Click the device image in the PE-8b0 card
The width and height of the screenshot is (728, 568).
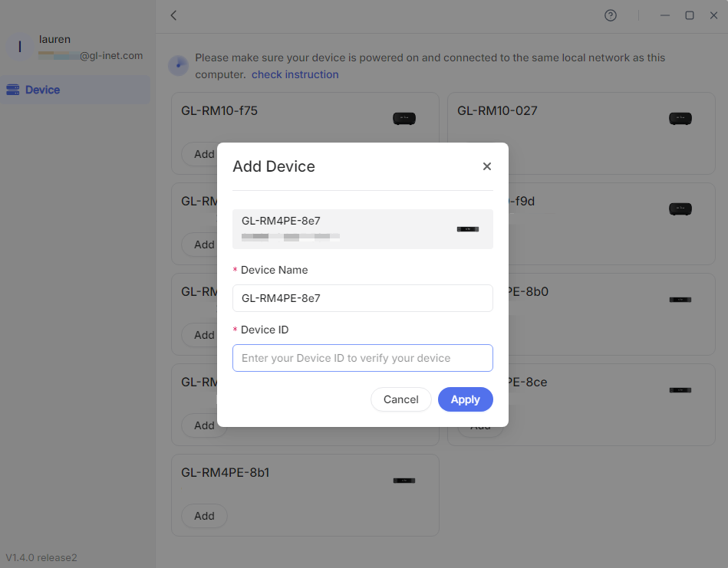pyautogui.click(x=680, y=300)
